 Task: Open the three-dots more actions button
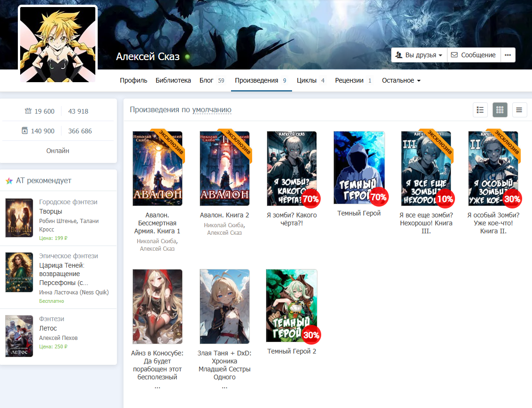(x=508, y=55)
